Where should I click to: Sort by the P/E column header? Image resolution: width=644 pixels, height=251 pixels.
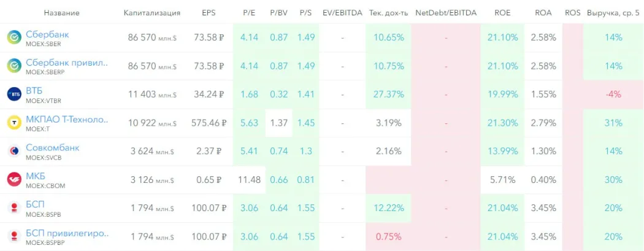point(249,13)
